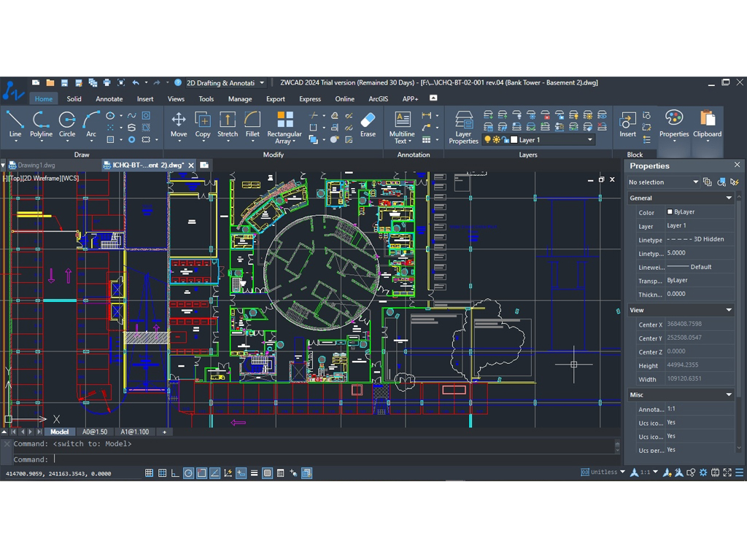Click the Stretch tool icon
Image resolution: width=747 pixels, height=560 pixels.
tap(228, 123)
